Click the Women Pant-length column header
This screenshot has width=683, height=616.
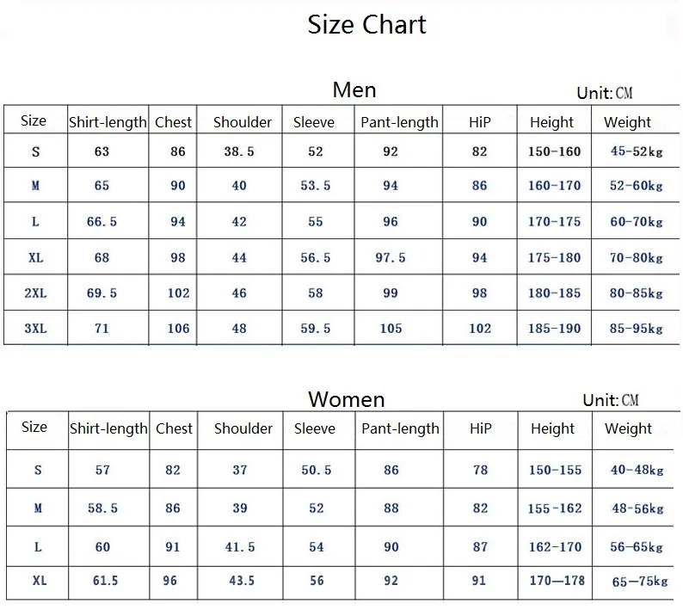pos(400,428)
